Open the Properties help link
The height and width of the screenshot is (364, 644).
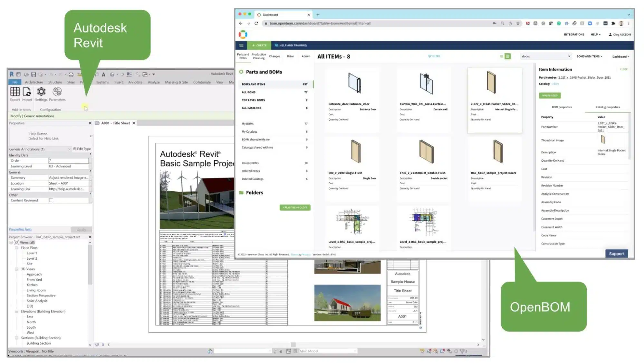[20, 229]
